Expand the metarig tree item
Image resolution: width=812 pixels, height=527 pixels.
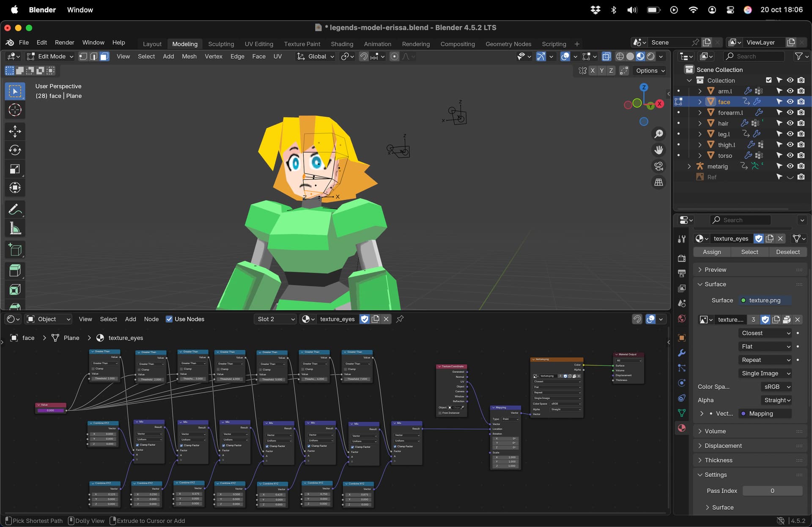tap(689, 166)
